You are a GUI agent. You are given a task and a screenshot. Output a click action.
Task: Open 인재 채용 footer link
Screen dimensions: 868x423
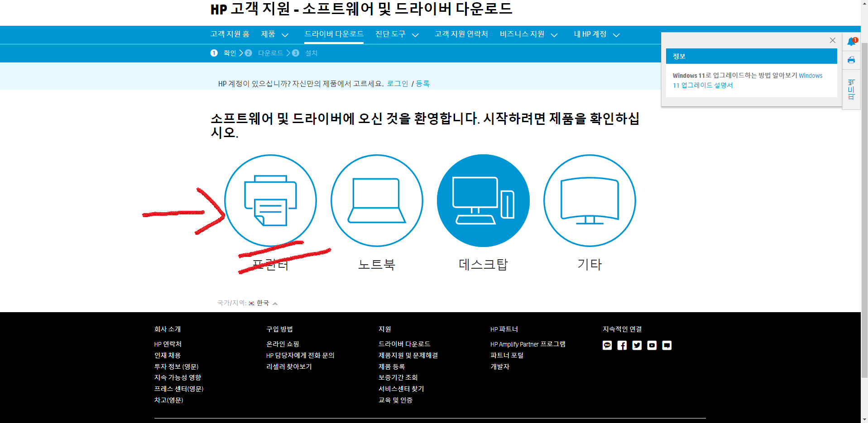click(168, 356)
